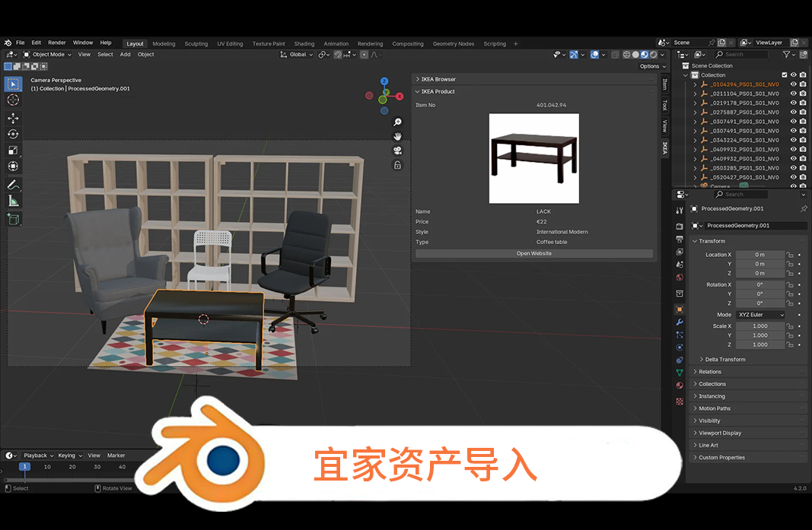
Task: Select the Scale tool
Action: click(14, 150)
